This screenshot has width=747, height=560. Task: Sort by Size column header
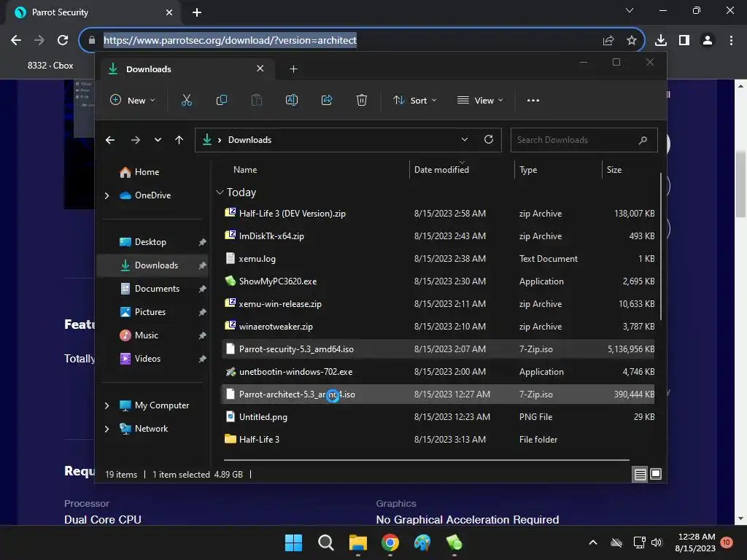pos(614,169)
